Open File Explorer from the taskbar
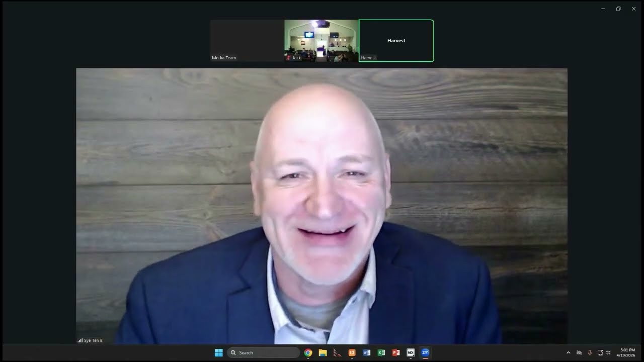644x362 pixels. pyautogui.click(x=323, y=352)
